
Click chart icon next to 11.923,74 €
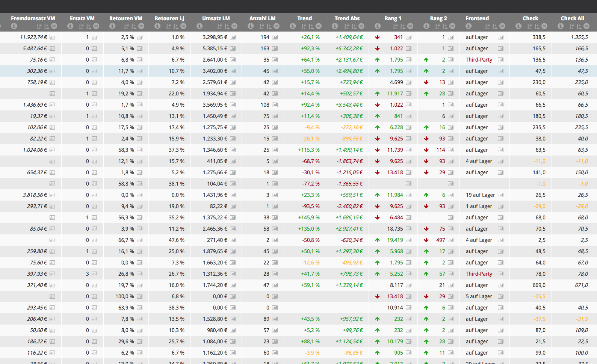53,37
